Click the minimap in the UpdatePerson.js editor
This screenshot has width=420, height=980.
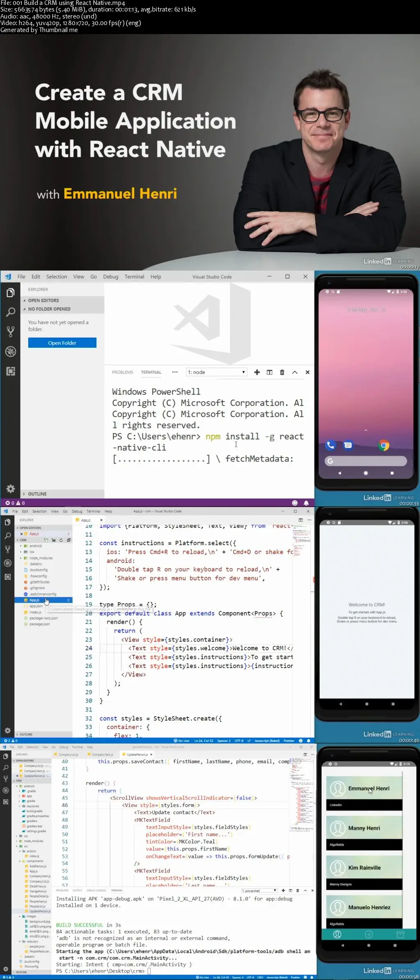[x=302, y=794]
